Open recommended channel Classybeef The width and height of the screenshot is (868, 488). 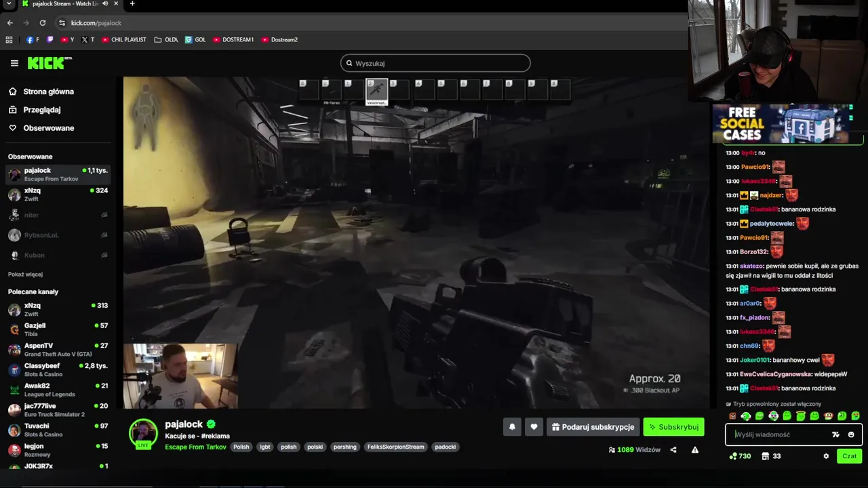[58, 369]
